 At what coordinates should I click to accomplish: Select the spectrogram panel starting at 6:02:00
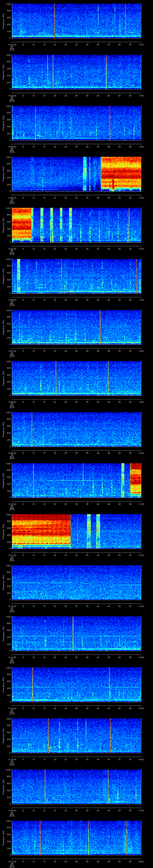tap(77, 72)
